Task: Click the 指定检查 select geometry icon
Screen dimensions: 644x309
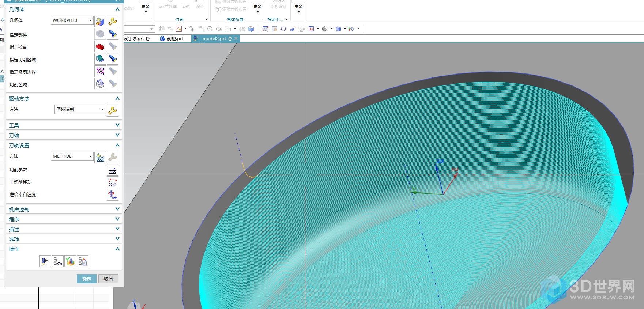Action: tap(100, 47)
